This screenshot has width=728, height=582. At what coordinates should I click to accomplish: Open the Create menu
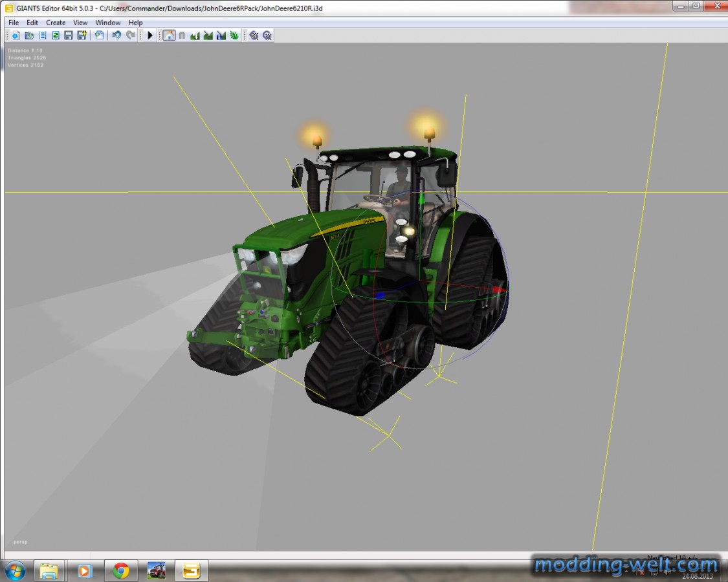pos(56,22)
